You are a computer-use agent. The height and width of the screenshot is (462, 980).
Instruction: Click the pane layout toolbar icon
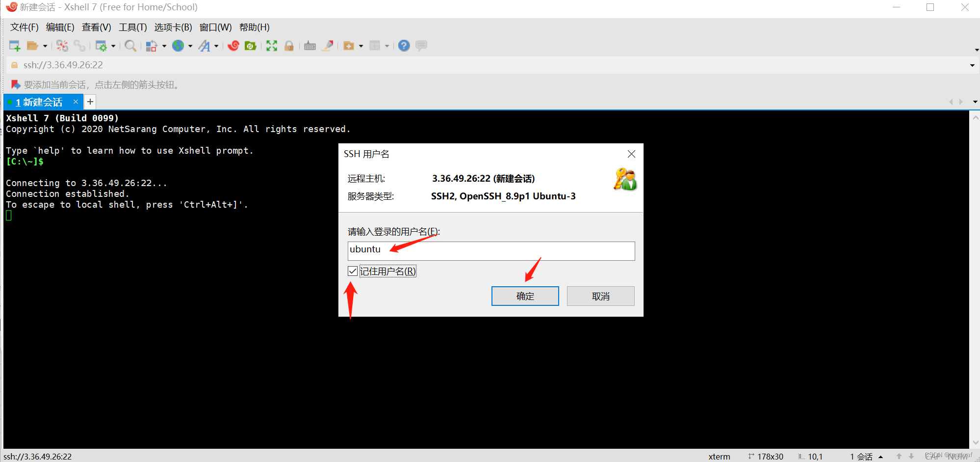[x=375, y=46]
